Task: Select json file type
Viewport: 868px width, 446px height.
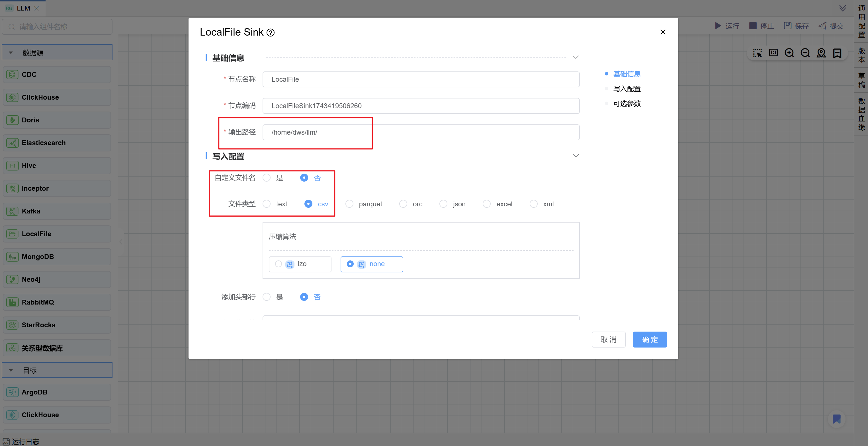Action: [443, 204]
